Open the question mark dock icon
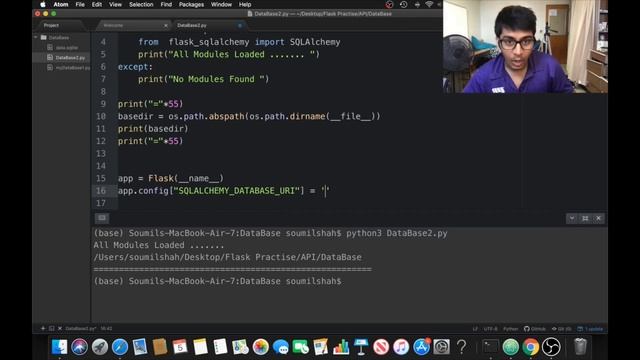640x360 pixels. 461,347
